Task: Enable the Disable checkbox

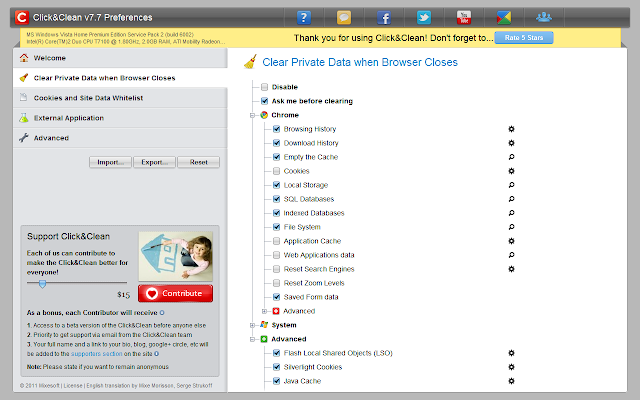Action: pyautogui.click(x=264, y=87)
